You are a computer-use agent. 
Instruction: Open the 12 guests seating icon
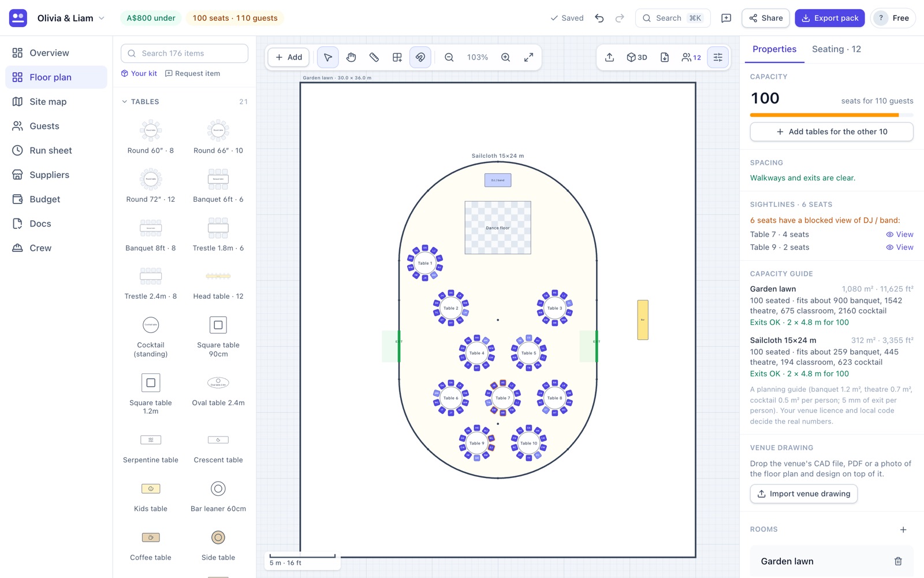click(x=691, y=57)
